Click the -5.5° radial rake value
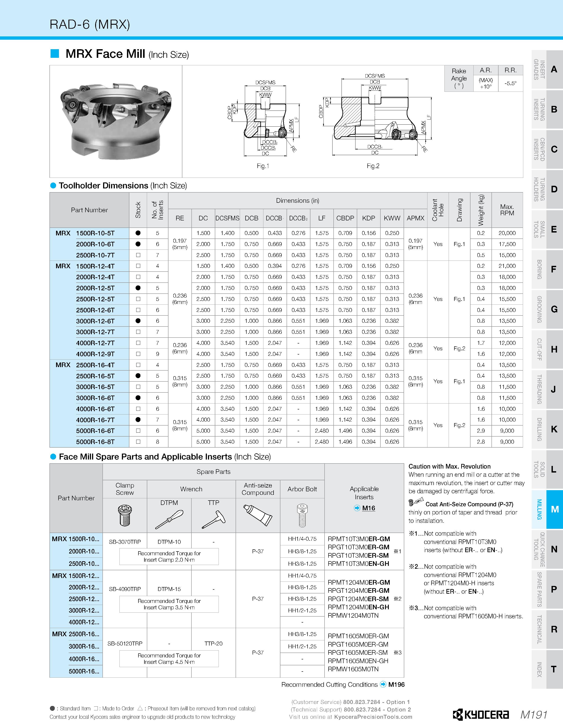The image size is (563, 728). tap(511, 83)
